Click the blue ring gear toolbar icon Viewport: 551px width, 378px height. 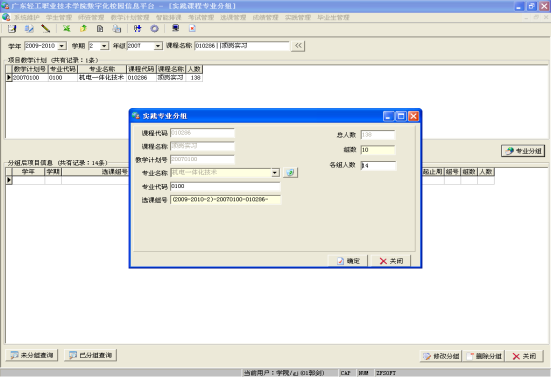click(x=154, y=28)
